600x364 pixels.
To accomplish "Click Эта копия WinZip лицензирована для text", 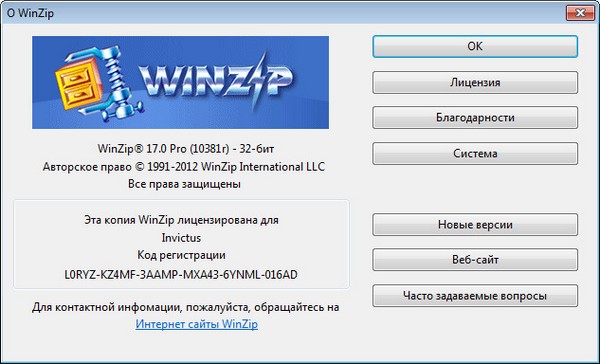I will 181,220.
